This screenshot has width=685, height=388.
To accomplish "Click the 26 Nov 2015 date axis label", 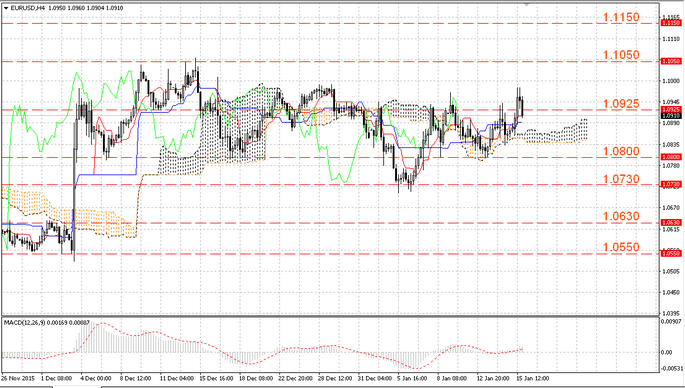I will [x=18, y=378].
